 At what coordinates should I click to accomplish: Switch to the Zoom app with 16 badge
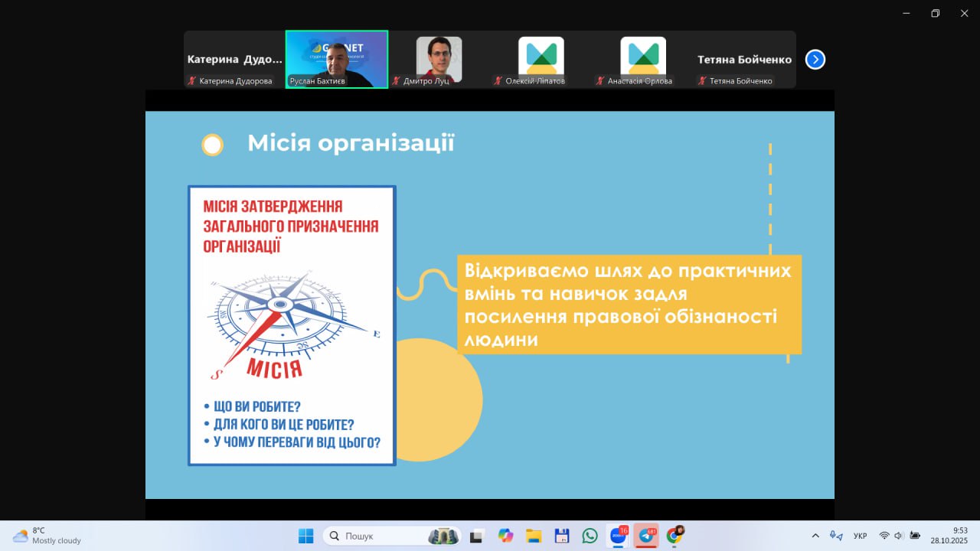pos(618,536)
